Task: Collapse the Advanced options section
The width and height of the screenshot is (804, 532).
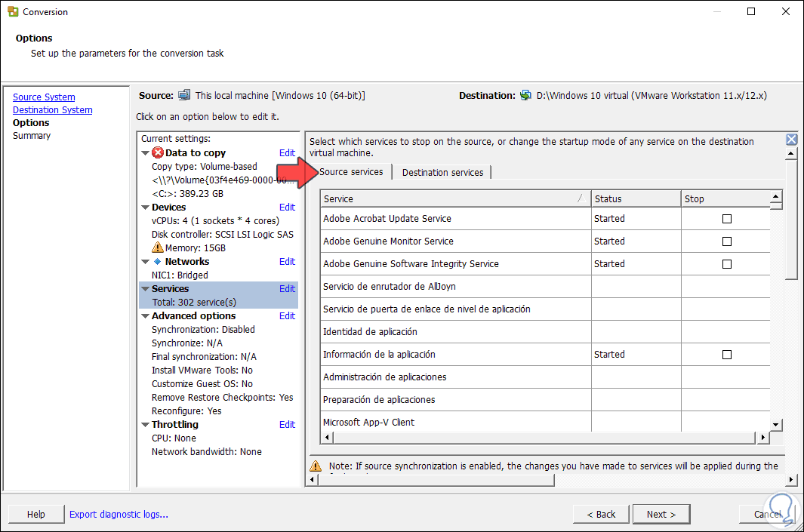Action: [x=145, y=316]
